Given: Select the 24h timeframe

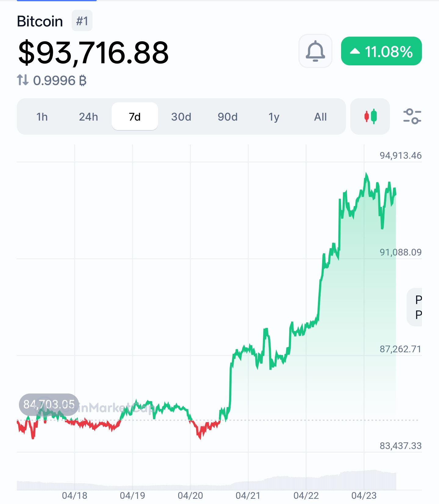Looking at the screenshot, I should (88, 117).
